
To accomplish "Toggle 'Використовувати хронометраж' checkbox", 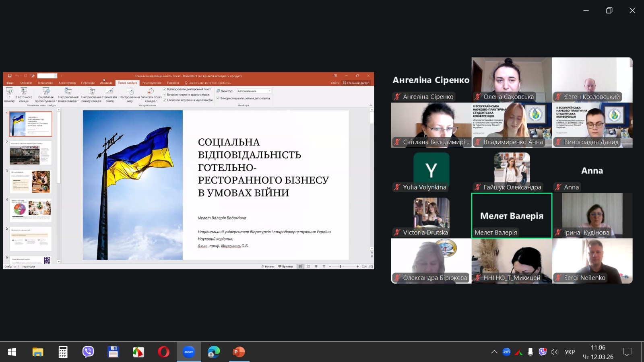I will click(165, 95).
